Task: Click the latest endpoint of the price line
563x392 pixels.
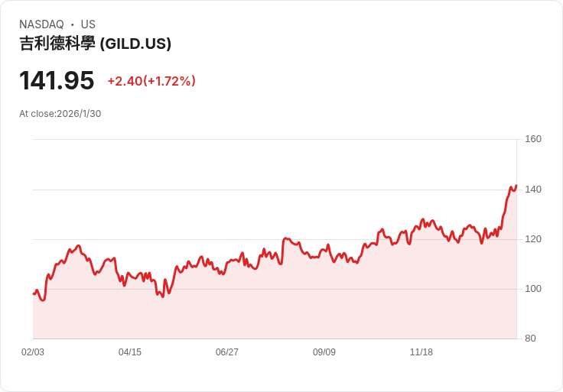Action: tap(516, 186)
